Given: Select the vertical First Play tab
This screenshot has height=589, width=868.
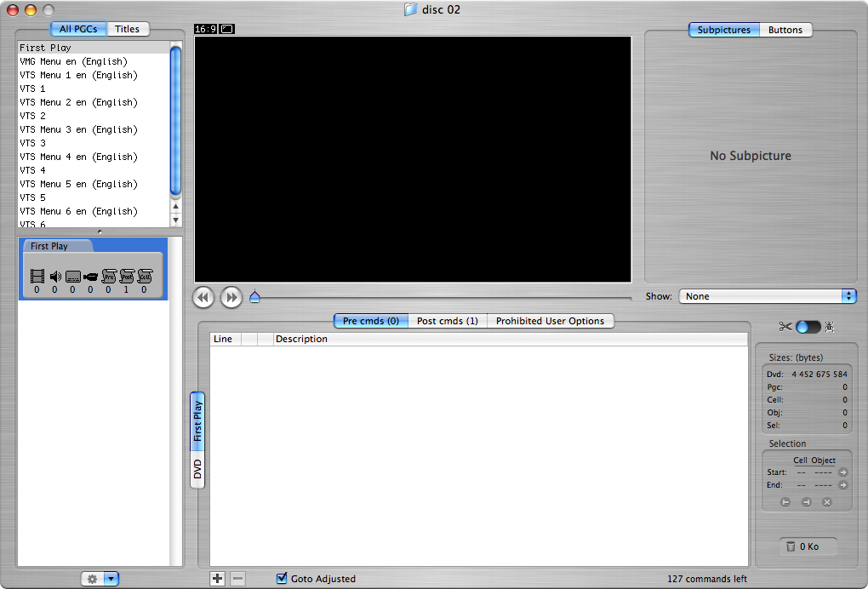Looking at the screenshot, I should [x=197, y=421].
